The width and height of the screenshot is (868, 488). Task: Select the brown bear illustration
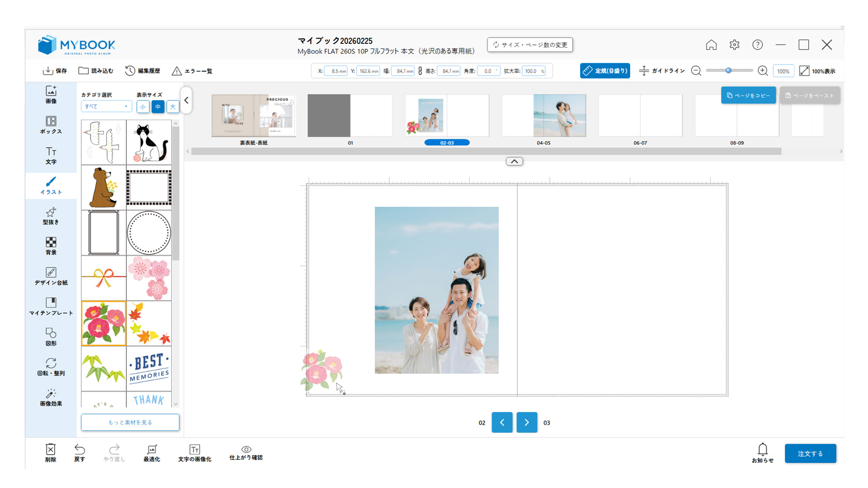pos(104,188)
